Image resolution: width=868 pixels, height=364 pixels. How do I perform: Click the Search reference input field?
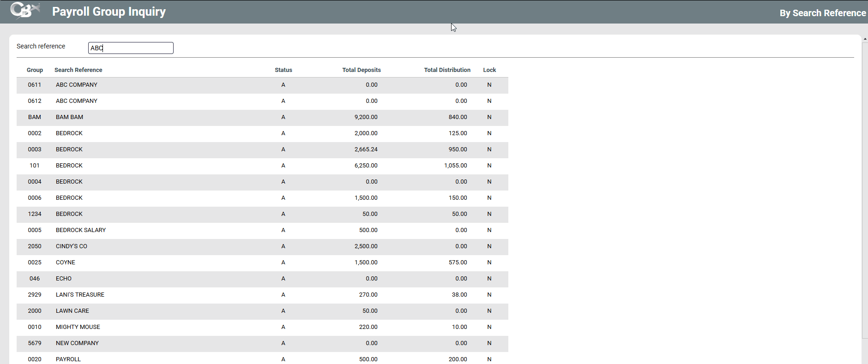point(131,48)
